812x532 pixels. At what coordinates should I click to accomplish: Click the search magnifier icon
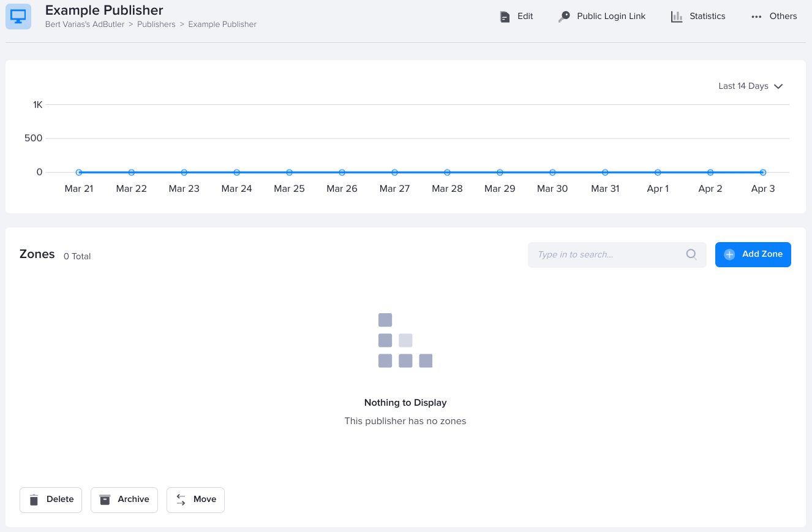(x=691, y=254)
